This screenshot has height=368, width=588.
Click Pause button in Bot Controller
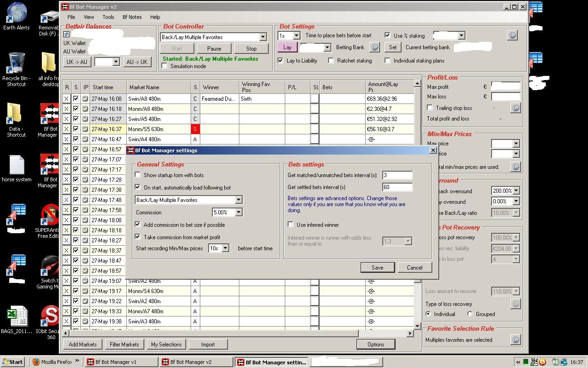pyautogui.click(x=214, y=48)
